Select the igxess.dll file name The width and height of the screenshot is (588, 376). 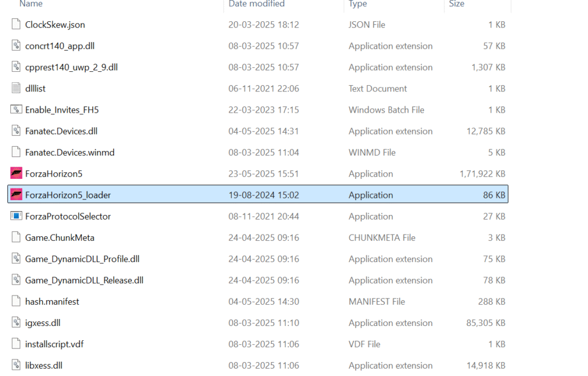(42, 323)
